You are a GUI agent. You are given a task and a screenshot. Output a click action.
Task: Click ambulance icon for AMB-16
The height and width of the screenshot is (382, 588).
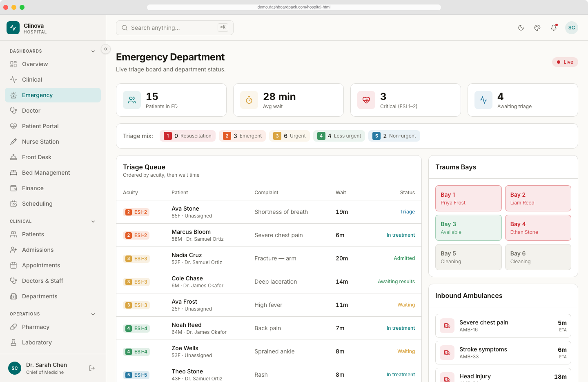click(x=447, y=326)
